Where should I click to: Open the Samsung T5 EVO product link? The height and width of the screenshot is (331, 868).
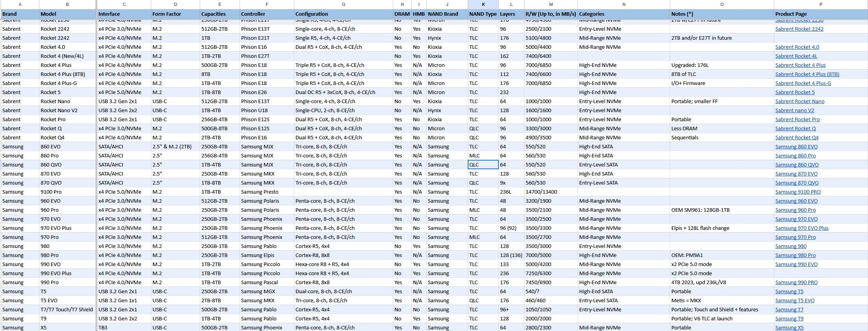pos(795,300)
